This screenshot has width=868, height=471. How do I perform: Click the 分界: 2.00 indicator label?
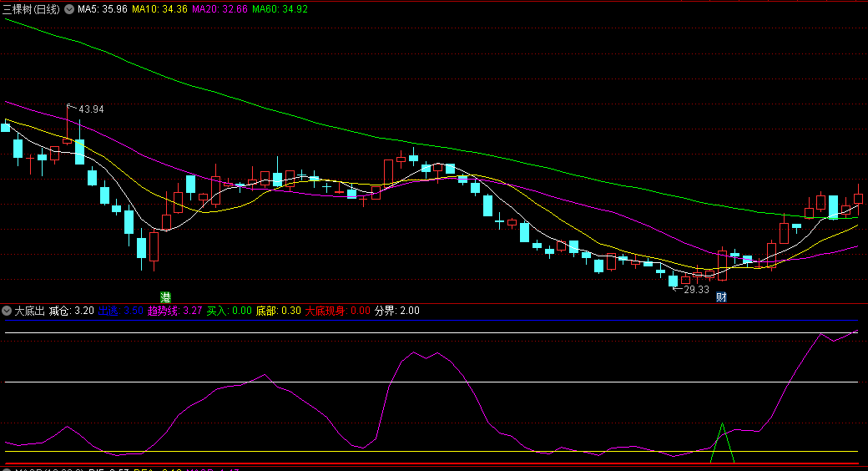pos(396,311)
